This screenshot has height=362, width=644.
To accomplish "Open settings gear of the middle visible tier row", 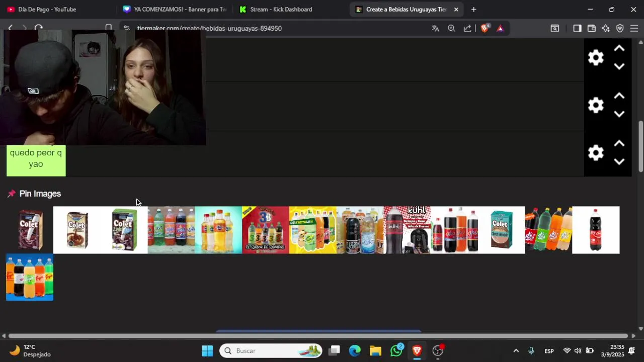I will click(596, 105).
